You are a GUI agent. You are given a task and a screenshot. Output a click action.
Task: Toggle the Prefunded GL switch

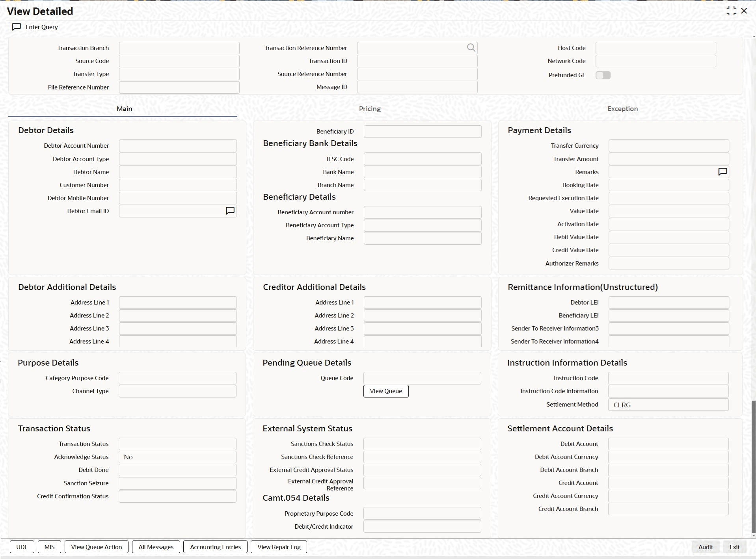click(603, 75)
